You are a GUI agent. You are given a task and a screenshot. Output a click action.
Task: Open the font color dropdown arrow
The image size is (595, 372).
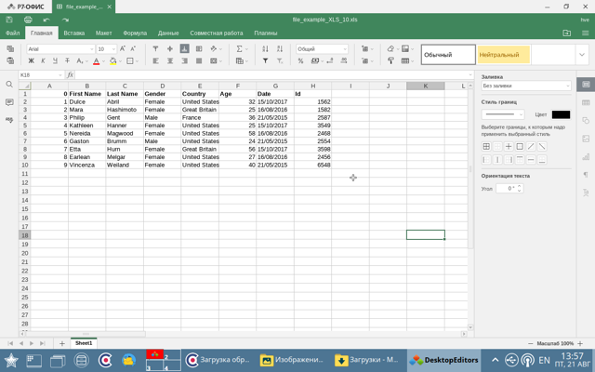(103, 61)
